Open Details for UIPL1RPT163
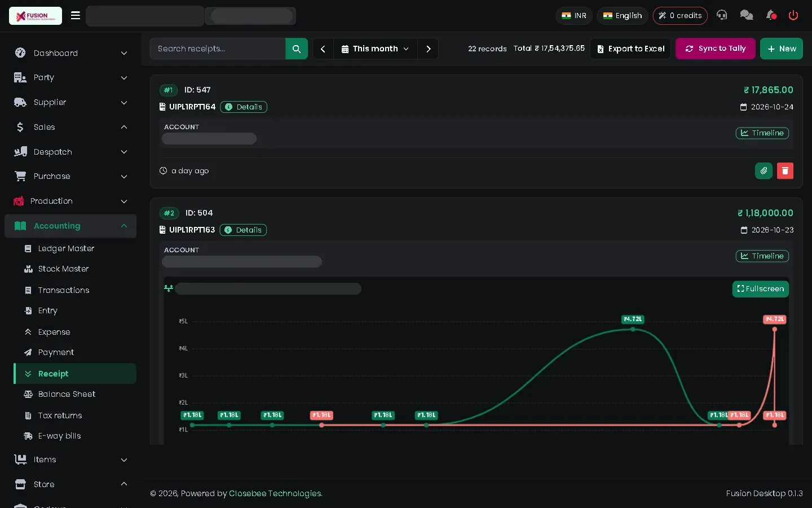This screenshot has height=508, width=812. (243, 230)
